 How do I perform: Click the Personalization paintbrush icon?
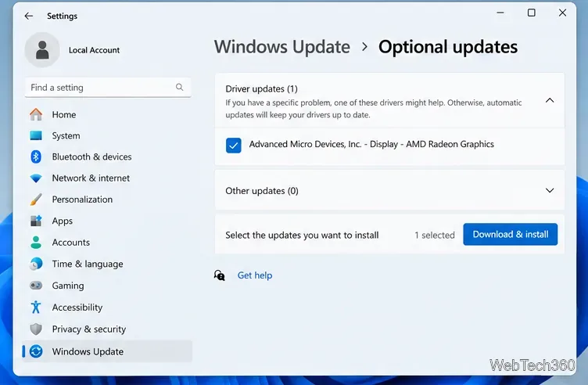[x=36, y=200]
